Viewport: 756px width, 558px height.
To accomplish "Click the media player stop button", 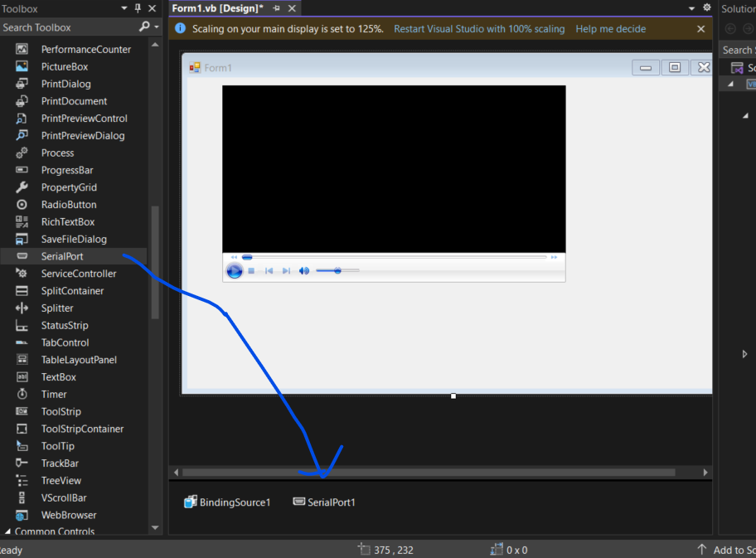I will point(251,271).
